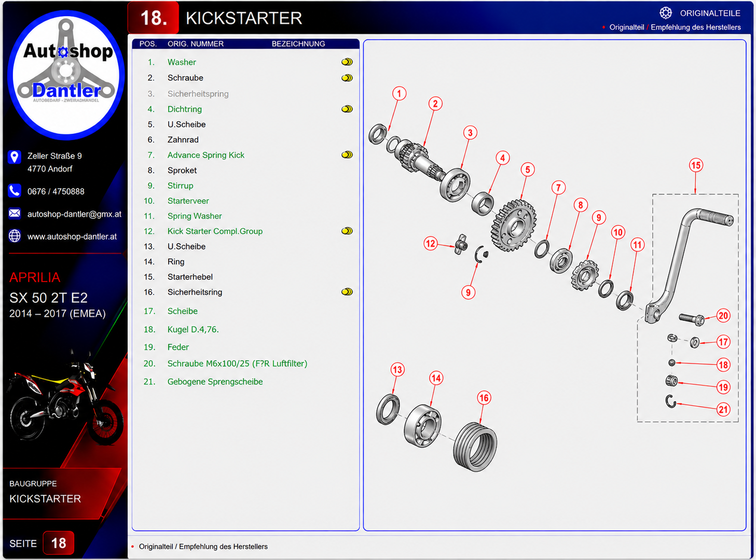Select Kick Starter Compl.Group entry
756x560 pixels.
[215, 231]
